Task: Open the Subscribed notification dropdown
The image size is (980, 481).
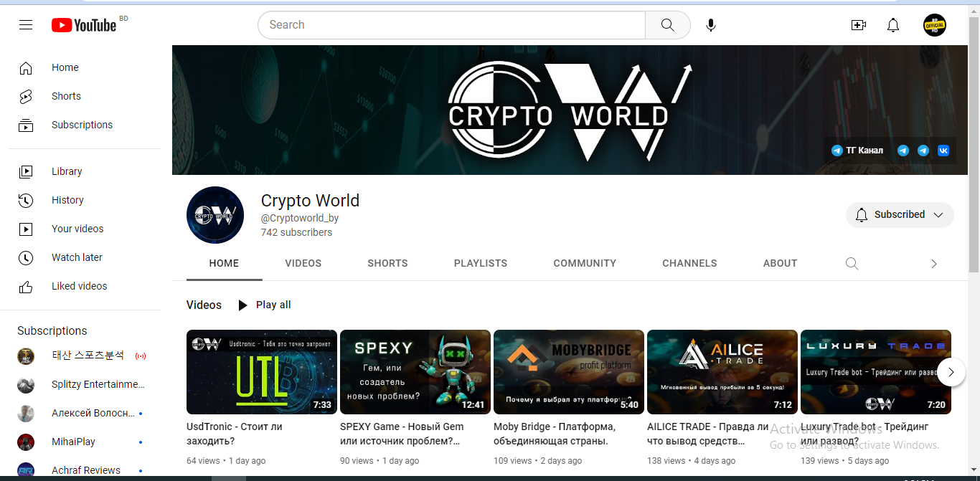Action: click(x=900, y=214)
